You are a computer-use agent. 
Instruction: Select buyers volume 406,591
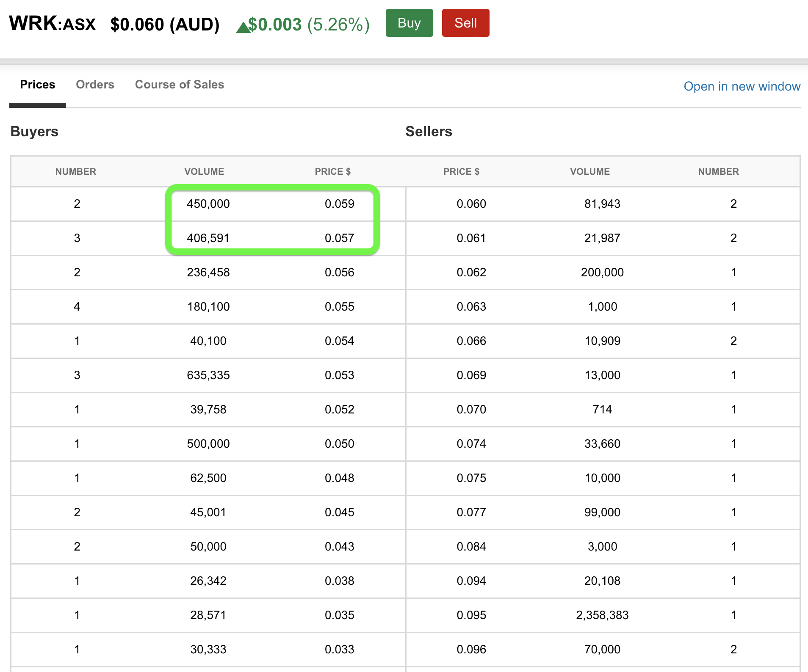[208, 238]
